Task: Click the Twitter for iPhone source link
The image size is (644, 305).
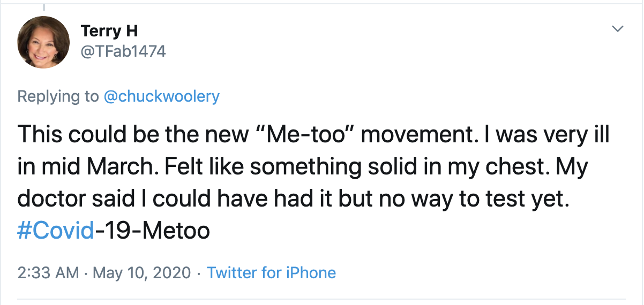Action: pyautogui.click(x=271, y=273)
